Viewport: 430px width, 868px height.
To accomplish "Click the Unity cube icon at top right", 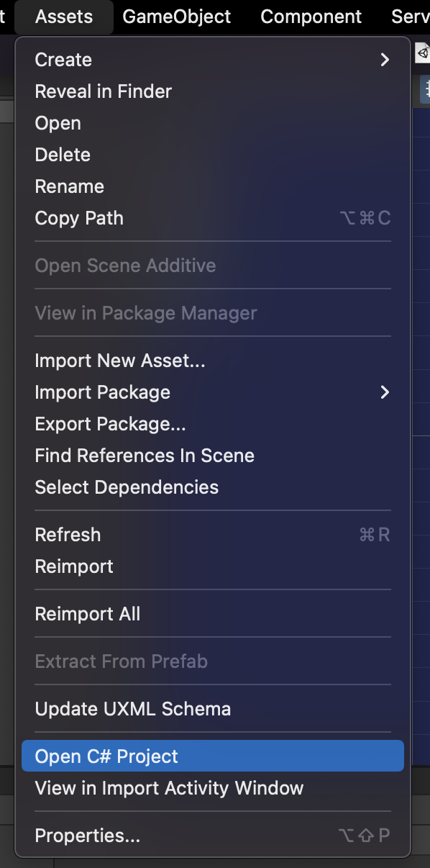I will (x=423, y=53).
